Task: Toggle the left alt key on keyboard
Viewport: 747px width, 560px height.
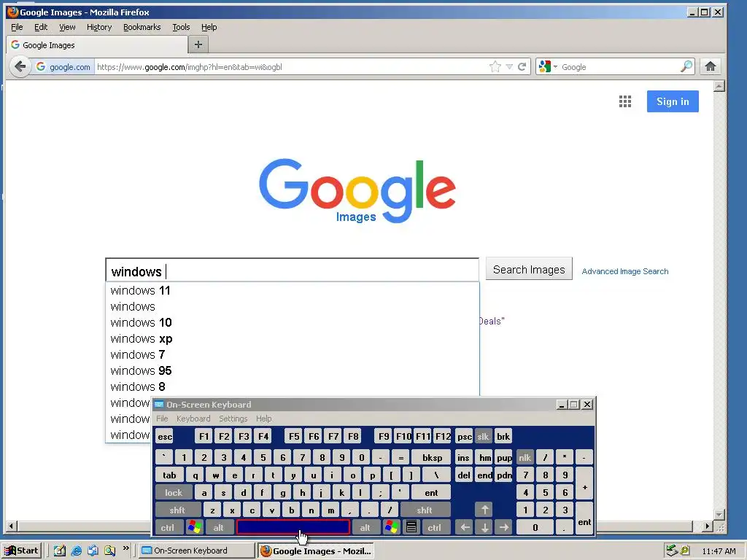Action: 218,527
